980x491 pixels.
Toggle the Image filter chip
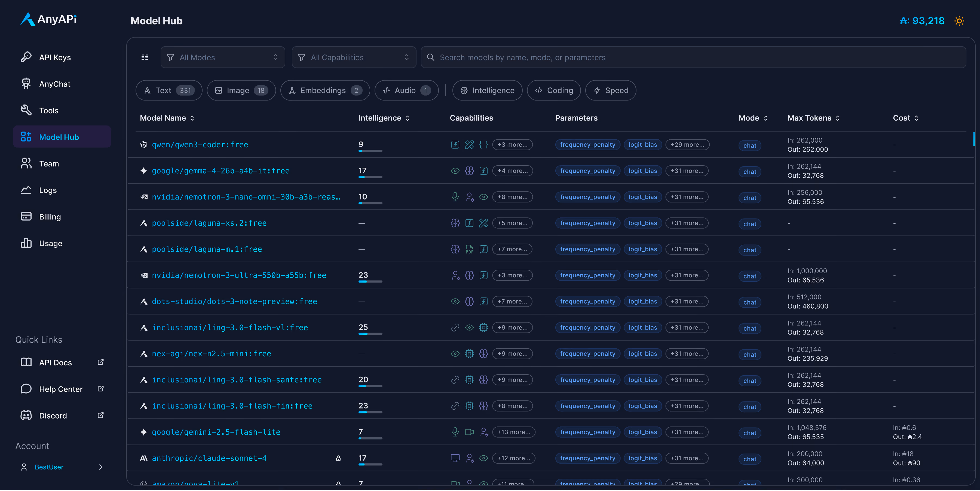[x=241, y=90]
